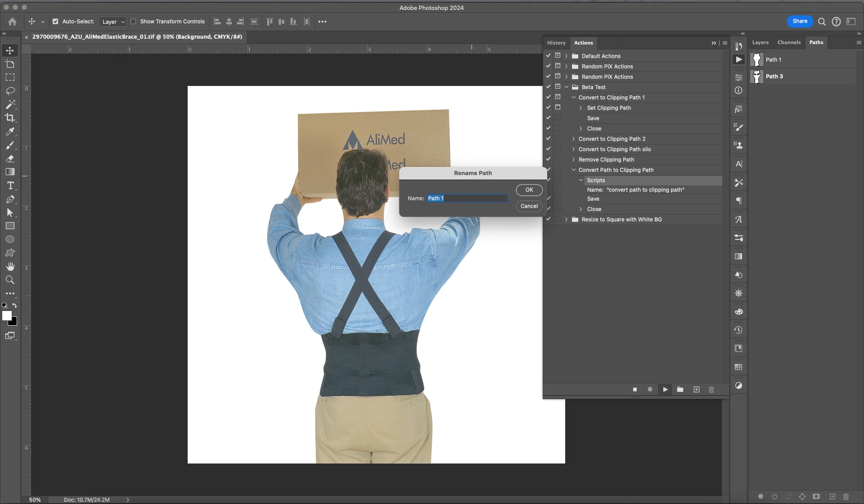Select the Type tool

[10, 185]
